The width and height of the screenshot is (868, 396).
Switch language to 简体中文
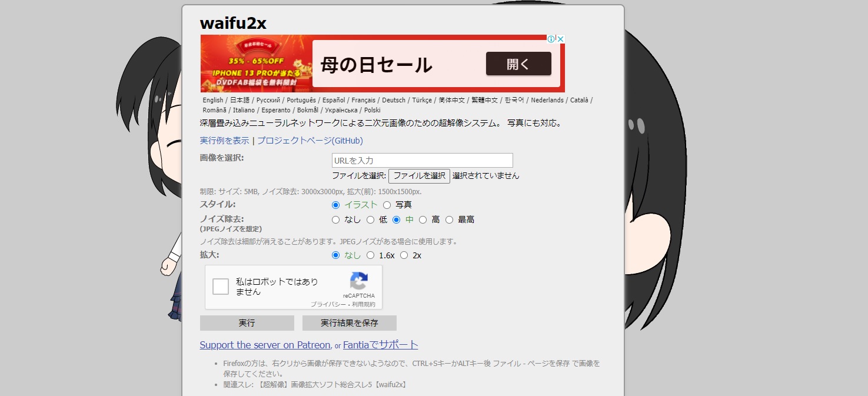452,100
